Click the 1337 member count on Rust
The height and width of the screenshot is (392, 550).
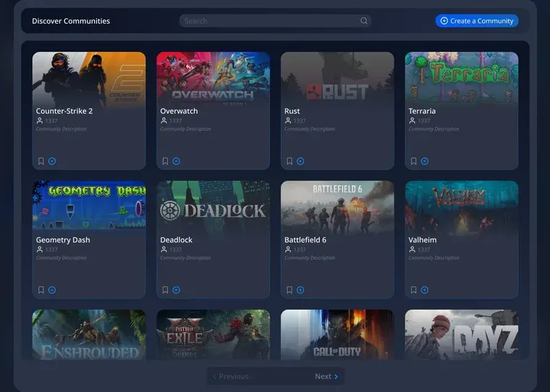[300, 121]
